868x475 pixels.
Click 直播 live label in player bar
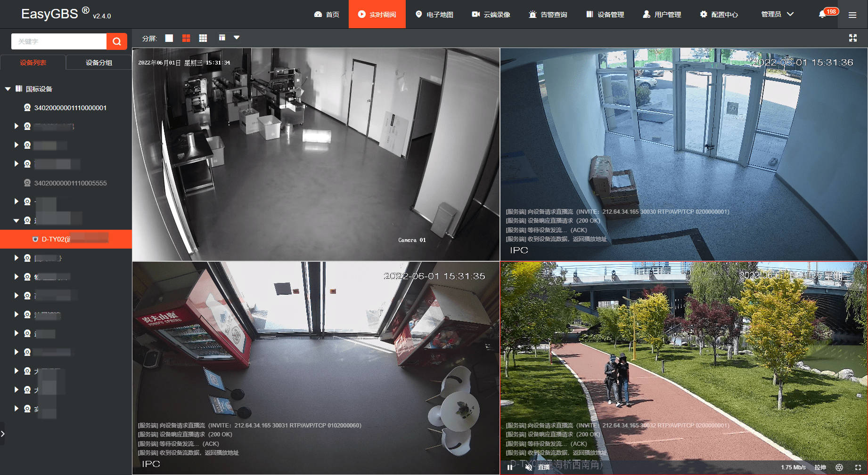pyautogui.click(x=544, y=467)
